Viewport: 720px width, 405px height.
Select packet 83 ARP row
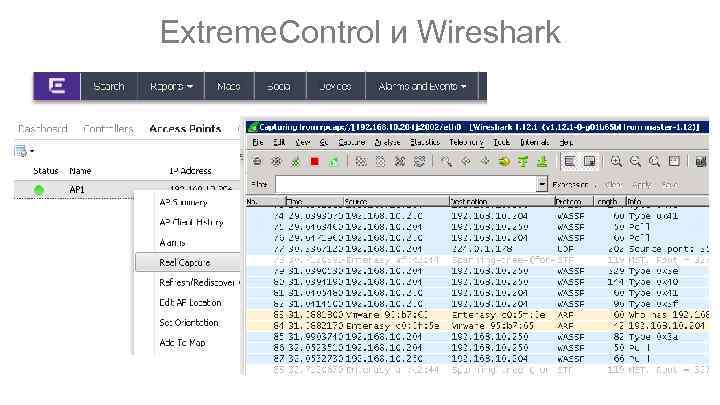tap(478, 315)
